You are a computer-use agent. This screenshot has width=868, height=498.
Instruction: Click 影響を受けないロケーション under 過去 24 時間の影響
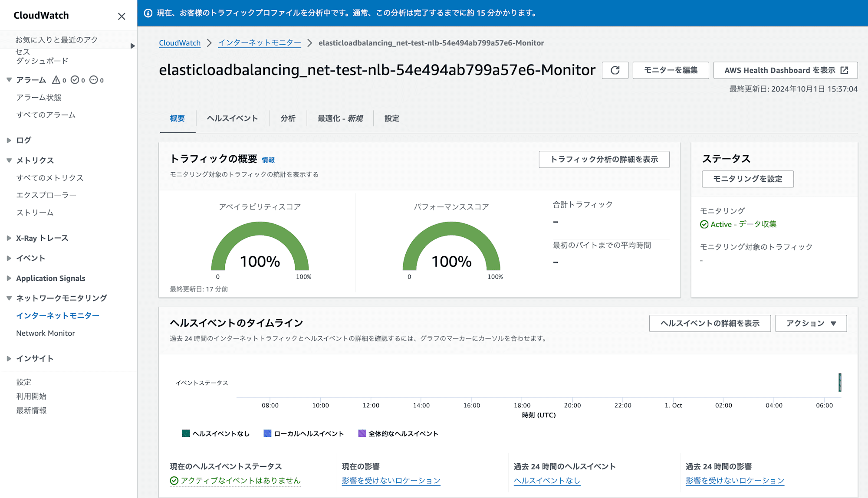click(x=735, y=481)
